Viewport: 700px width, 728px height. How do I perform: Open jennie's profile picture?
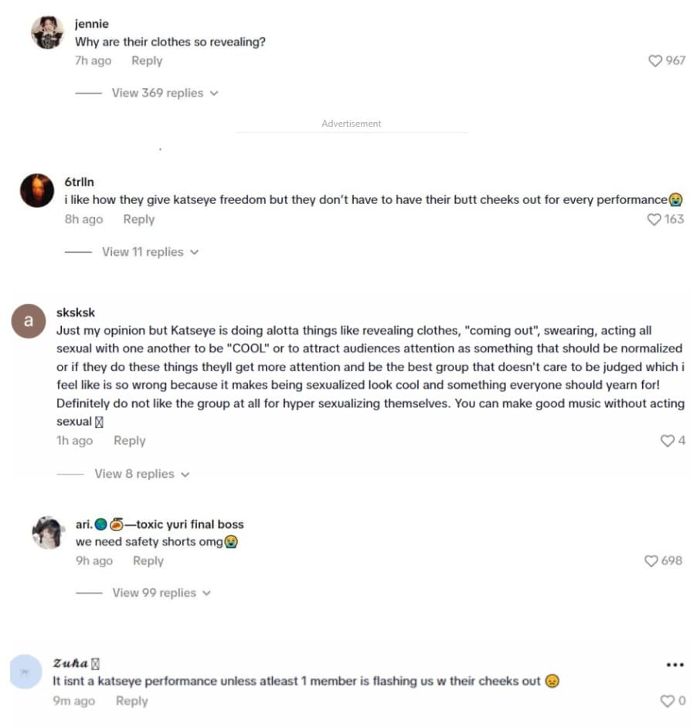pos(47,32)
